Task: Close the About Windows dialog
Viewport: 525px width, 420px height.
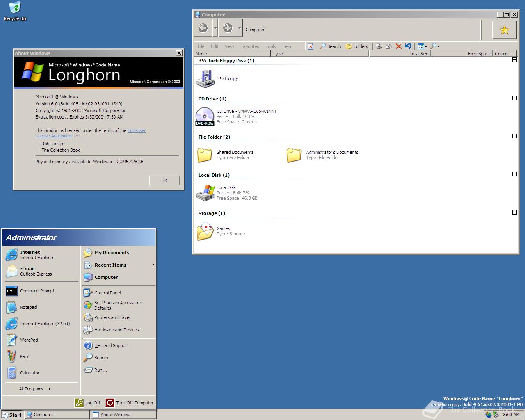Action: coord(179,53)
